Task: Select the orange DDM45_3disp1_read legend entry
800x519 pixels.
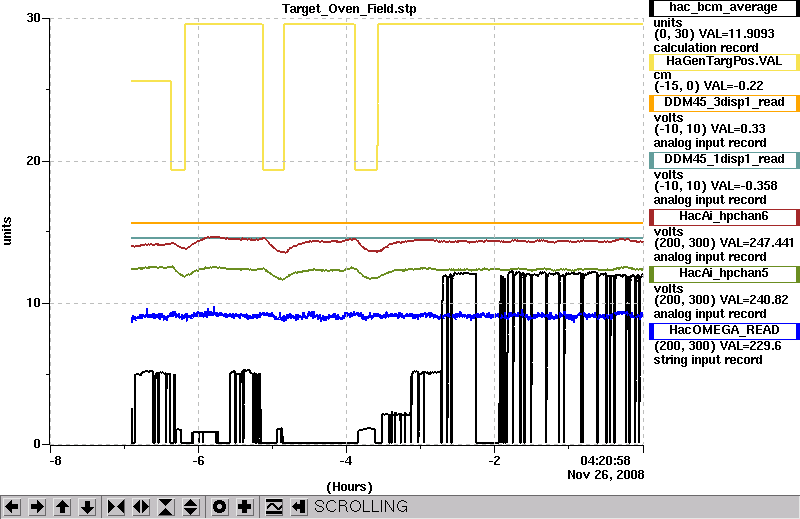Action: coord(723,102)
